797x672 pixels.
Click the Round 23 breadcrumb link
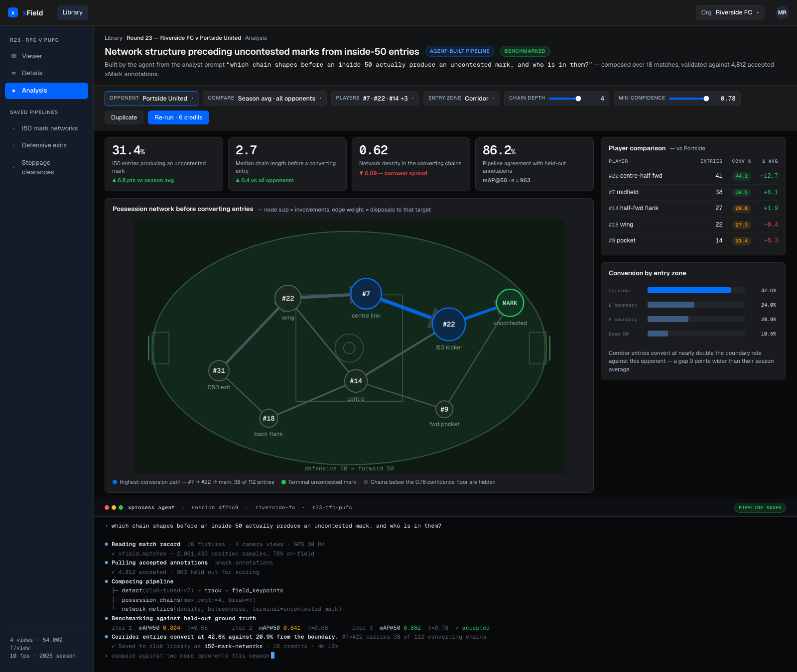[x=184, y=38]
